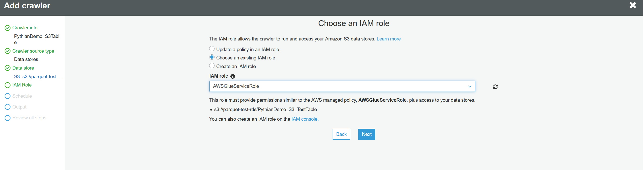The height and width of the screenshot is (171, 644).
Task: Click the S3 parquet-test data store path
Action: pos(38,77)
